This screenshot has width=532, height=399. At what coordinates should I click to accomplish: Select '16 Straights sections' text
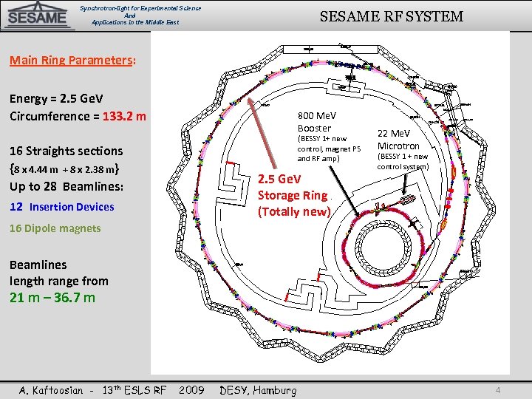point(66,151)
